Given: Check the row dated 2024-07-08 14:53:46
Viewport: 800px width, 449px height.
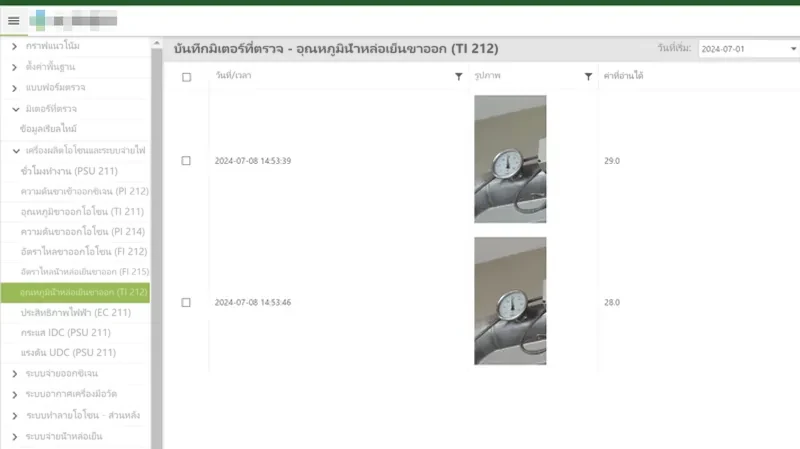Looking at the screenshot, I should [186, 303].
